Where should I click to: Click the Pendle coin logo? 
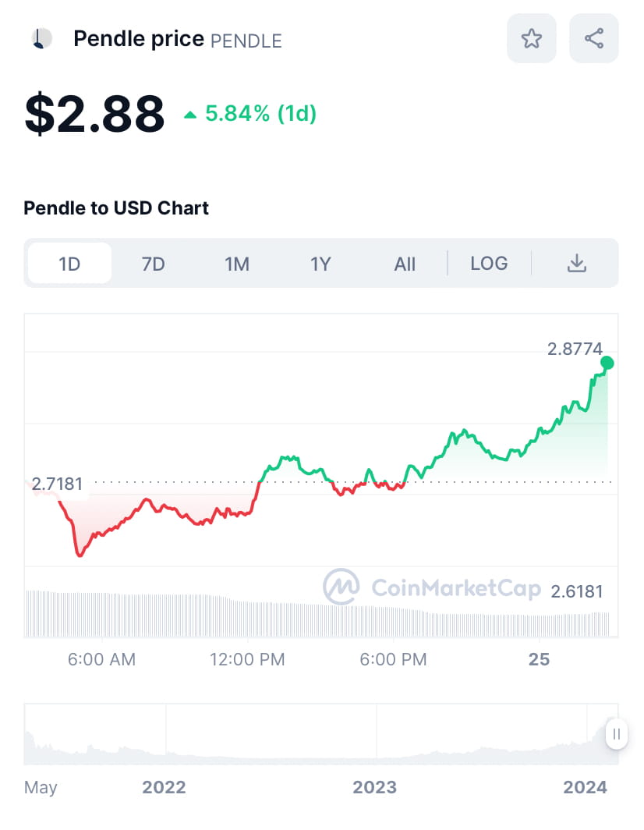tap(41, 38)
